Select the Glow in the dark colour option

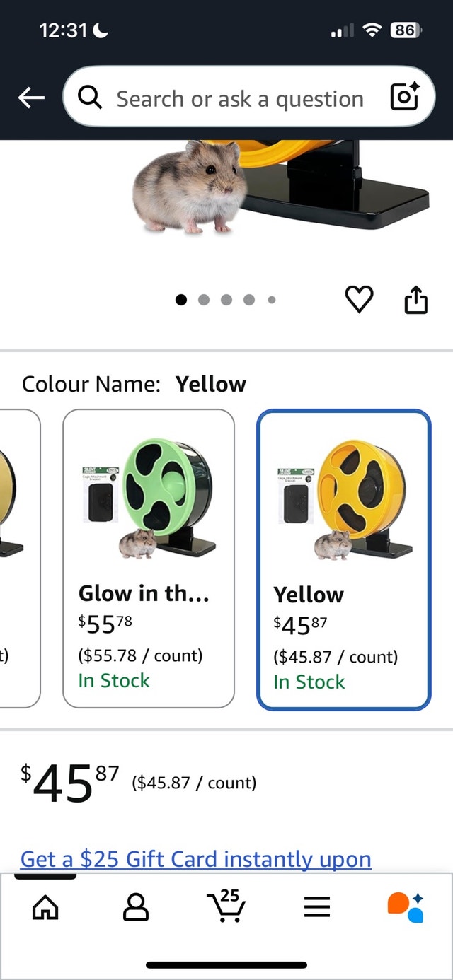pos(149,559)
